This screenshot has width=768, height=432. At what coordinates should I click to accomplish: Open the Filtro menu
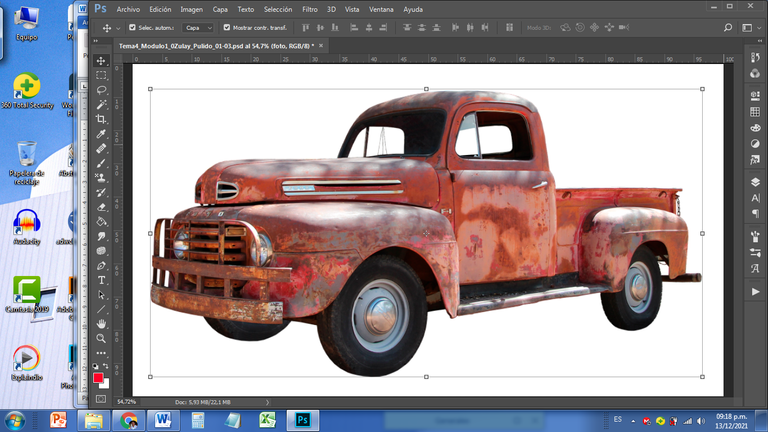[x=310, y=9]
